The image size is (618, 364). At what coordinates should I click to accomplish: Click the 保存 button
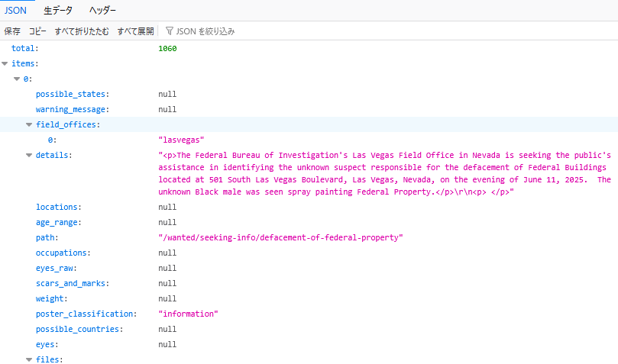[x=12, y=31]
